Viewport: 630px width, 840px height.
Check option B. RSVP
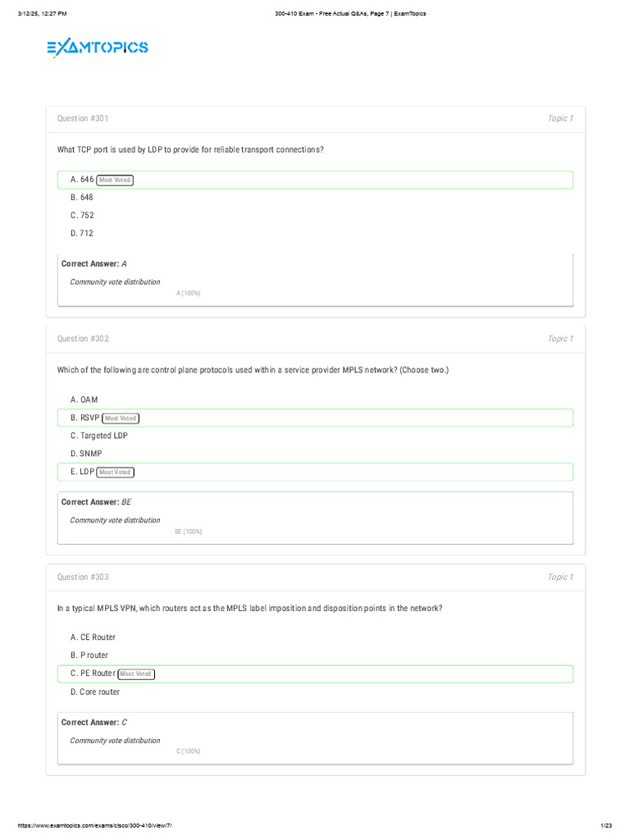point(84,418)
